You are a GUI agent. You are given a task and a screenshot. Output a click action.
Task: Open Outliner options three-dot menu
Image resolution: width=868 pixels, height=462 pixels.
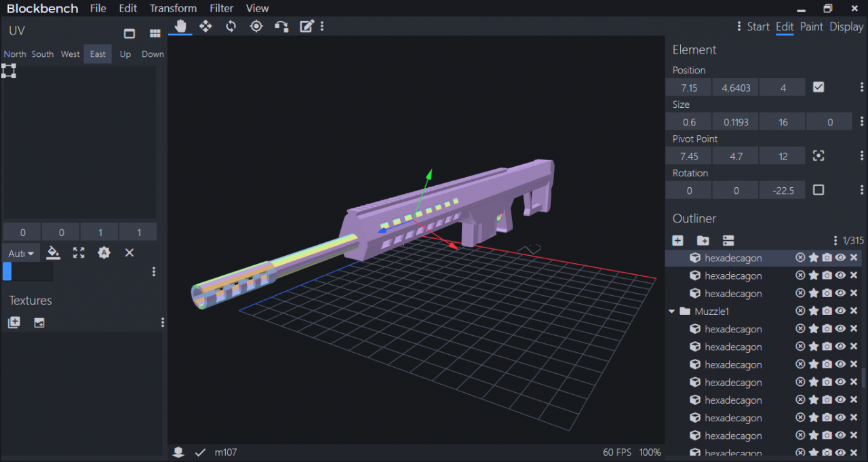pyautogui.click(x=835, y=241)
